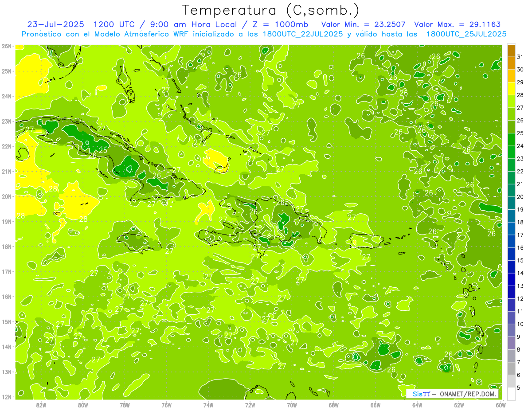Click the 25N latitude axis label
Viewport: 532px width, 411px height.
point(6,71)
